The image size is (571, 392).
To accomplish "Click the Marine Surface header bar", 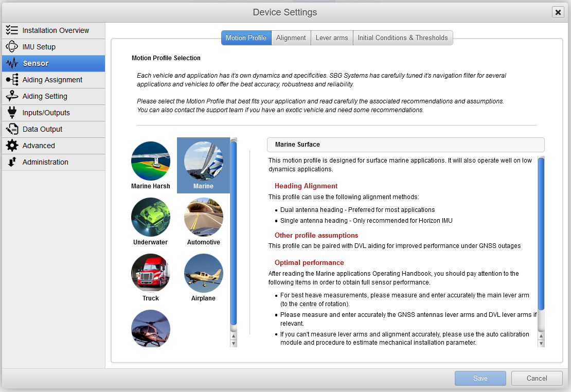I will click(x=406, y=145).
